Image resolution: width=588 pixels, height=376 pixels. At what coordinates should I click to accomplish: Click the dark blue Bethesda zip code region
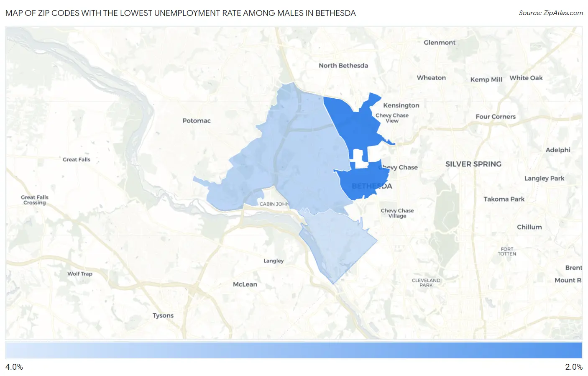click(x=362, y=181)
